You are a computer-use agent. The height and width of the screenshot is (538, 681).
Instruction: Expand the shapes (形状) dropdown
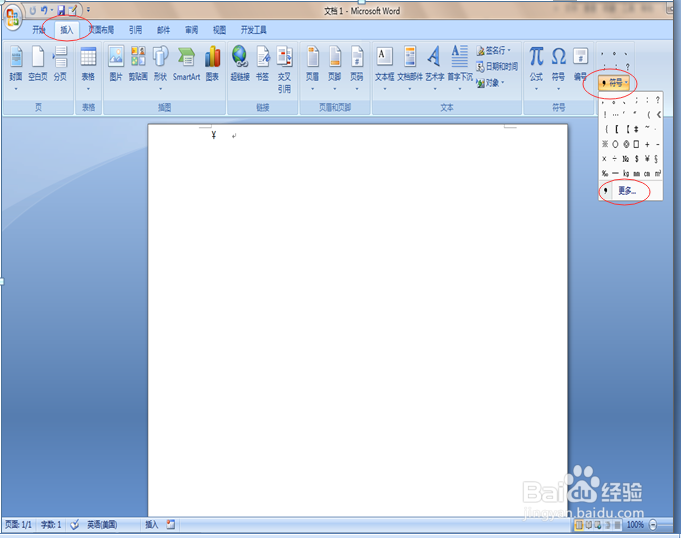pos(160,89)
